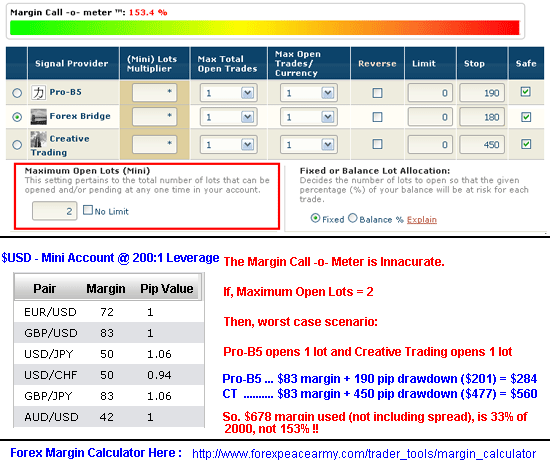Click the Lots Multiplier field for Creative Trading
550x471 pixels.
pos(154,144)
